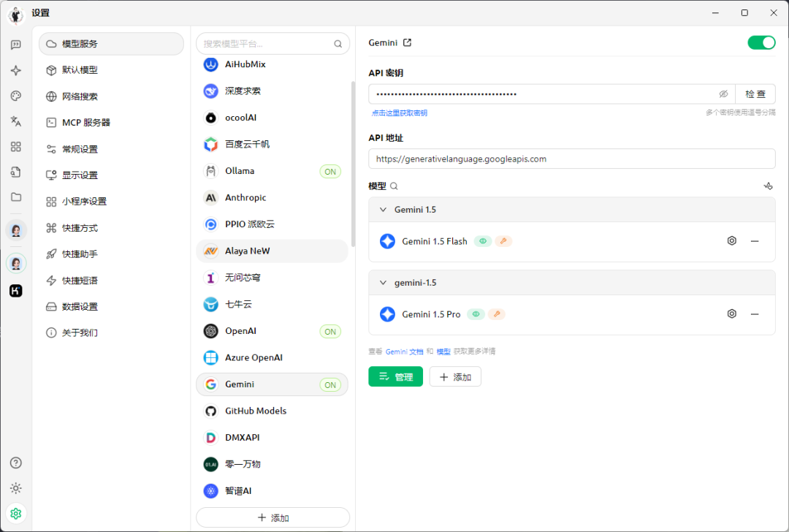Toggle the Gemini provider enable switch
This screenshot has width=789, height=532.
click(761, 43)
